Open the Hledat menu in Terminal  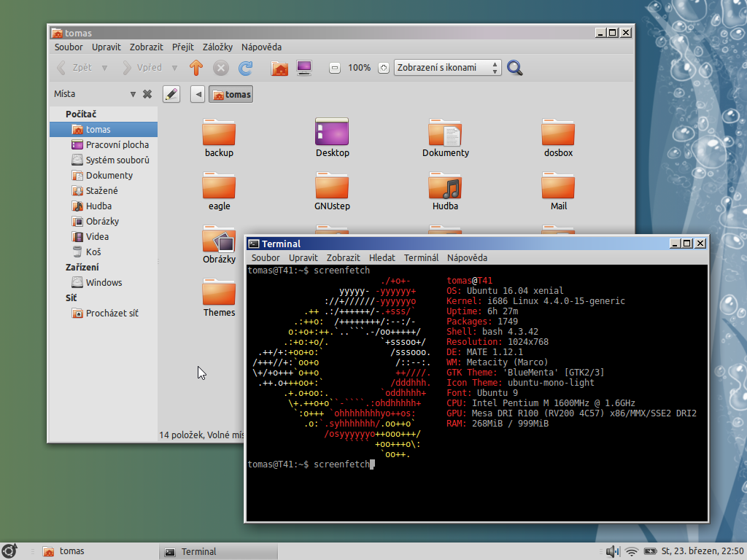point(382,257)
